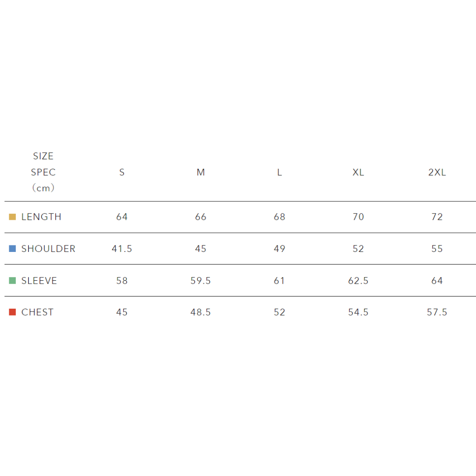
Task: Click the green SLEEVE color square
Action: tap(13, 281)
